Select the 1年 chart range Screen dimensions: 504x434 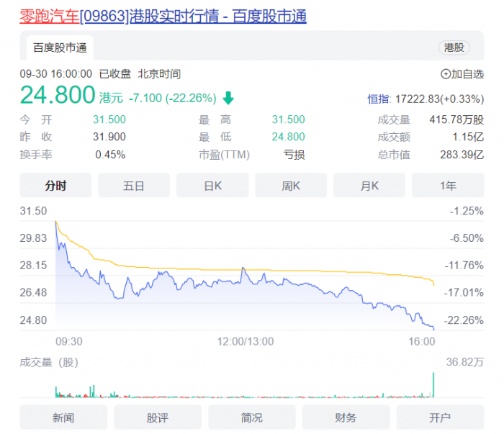[448, 186]
